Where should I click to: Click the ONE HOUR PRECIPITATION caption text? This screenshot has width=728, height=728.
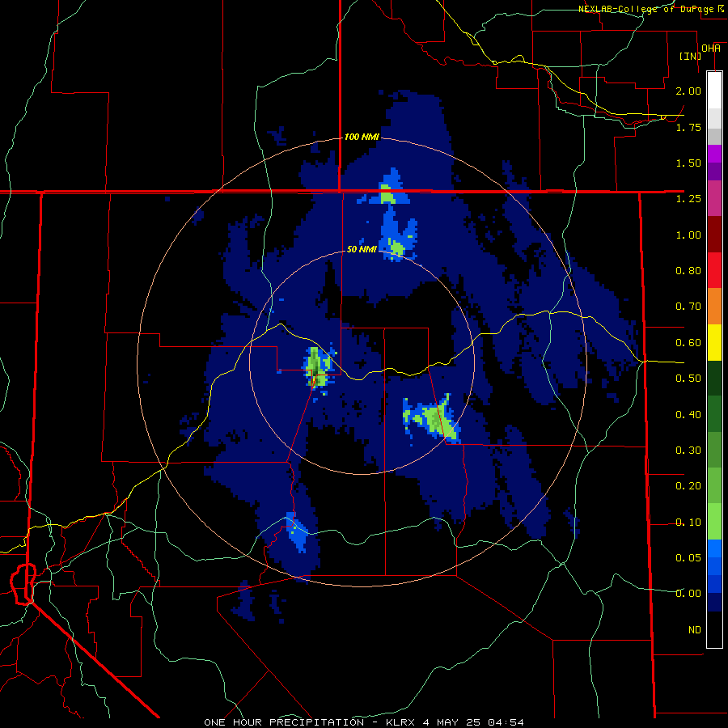coord(284,722)
